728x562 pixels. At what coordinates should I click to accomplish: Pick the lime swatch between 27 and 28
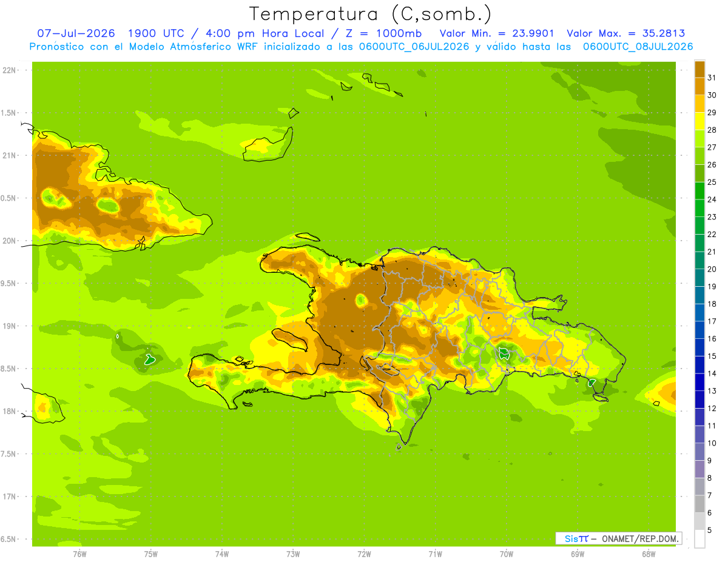699,138
